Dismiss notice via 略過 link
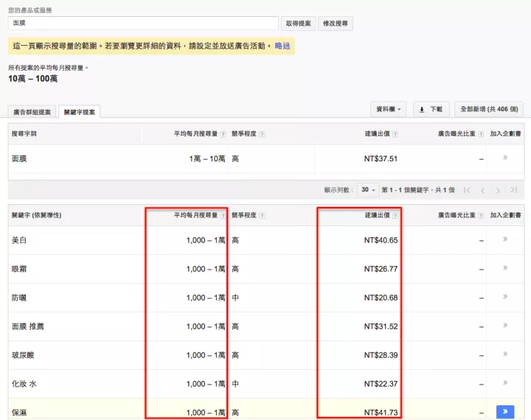 [x=282, y=46]
